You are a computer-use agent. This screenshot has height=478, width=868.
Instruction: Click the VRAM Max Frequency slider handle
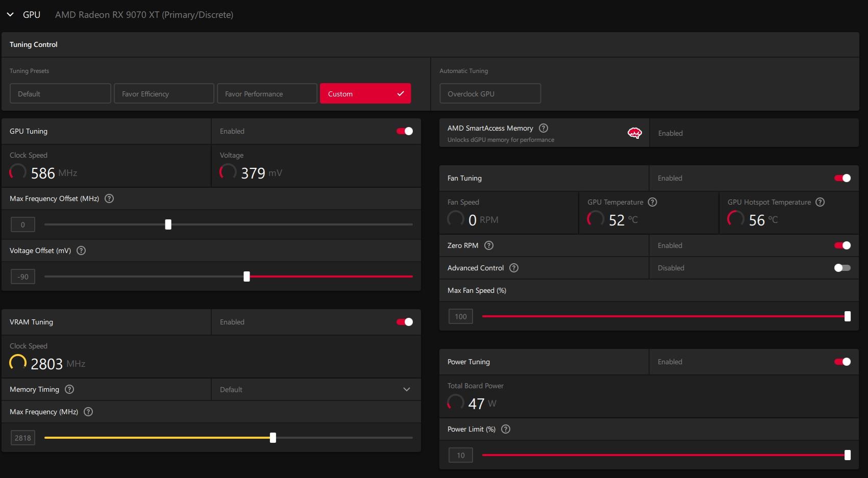(273, 438)
